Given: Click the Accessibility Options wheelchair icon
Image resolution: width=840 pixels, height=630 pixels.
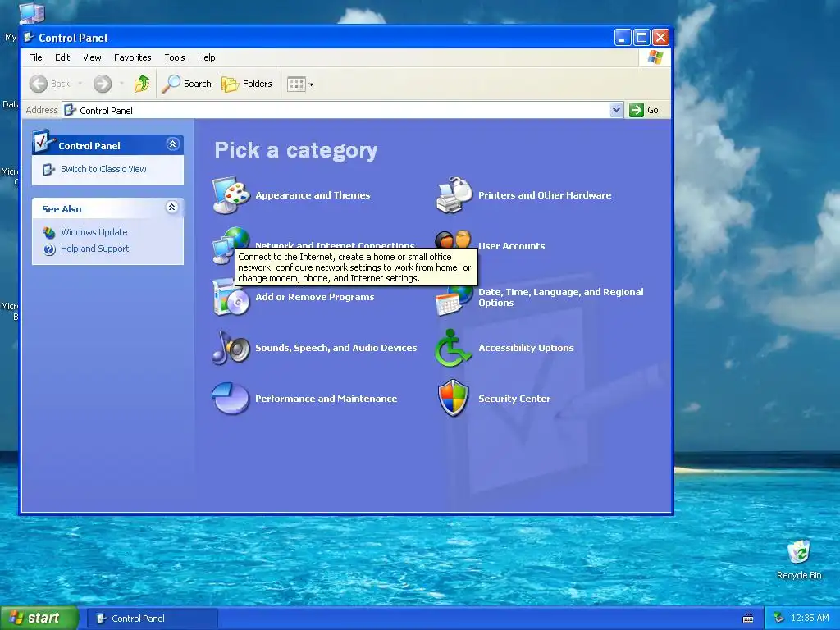Looking at the screenshot, I should pyautogui.click(x=453, y=348).
